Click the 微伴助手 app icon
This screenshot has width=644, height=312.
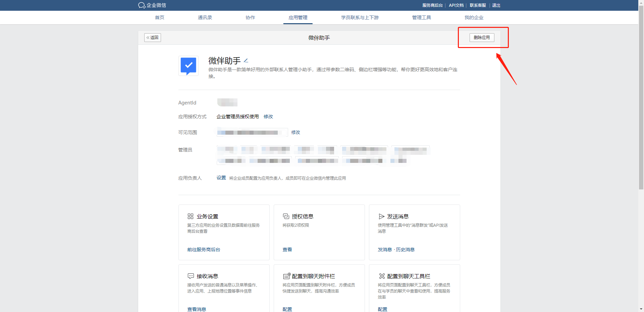pyautogui.click(x=189, y=66)
